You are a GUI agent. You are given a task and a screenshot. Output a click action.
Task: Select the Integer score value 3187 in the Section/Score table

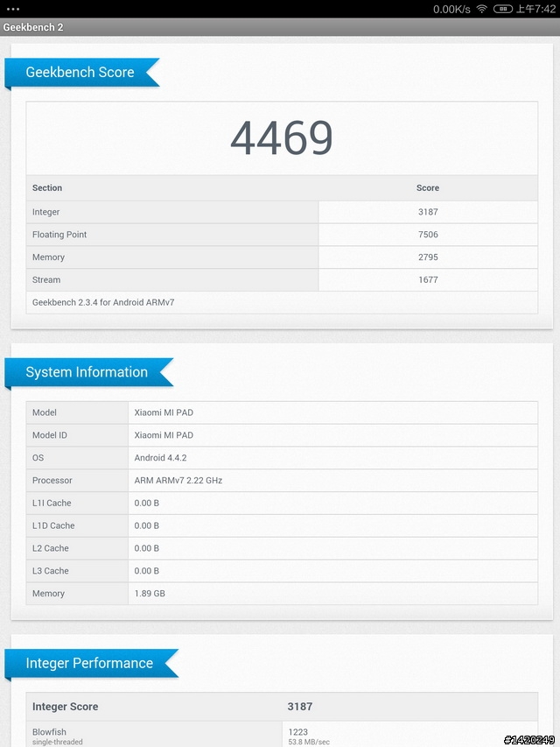[x=428, y=212]
